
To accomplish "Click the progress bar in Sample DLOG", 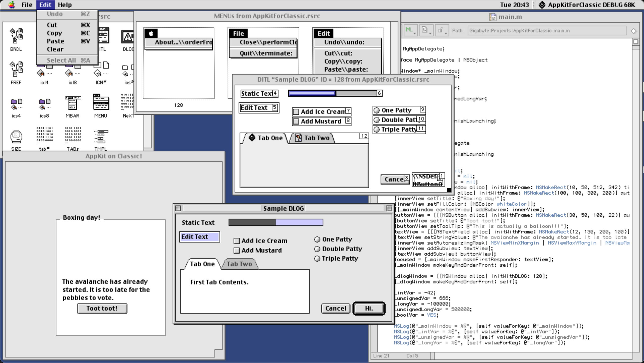I will 276,222.
